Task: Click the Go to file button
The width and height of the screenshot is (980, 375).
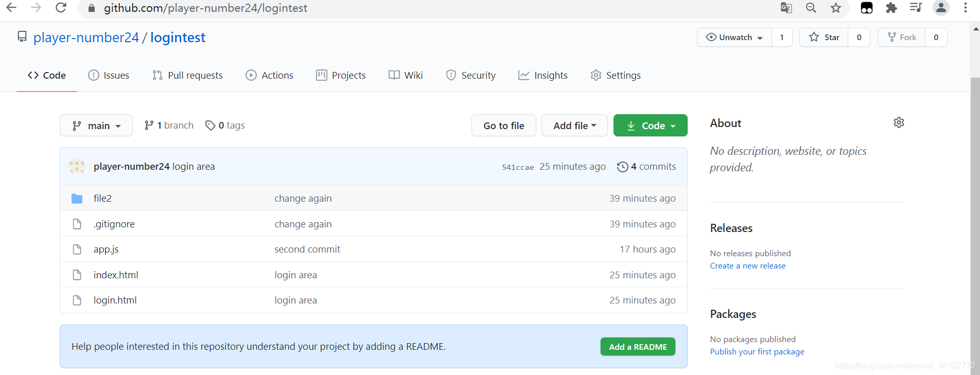Action: point(504,126)
